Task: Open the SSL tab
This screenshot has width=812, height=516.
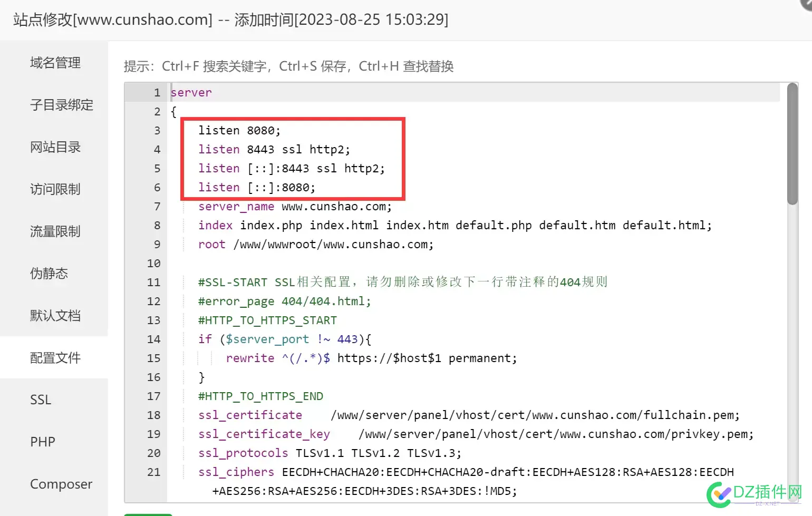Action: coord(41,400)
